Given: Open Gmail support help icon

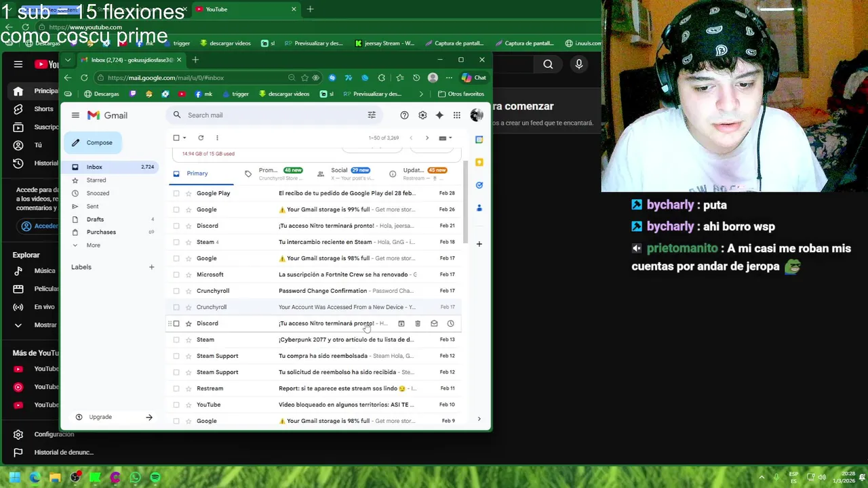Looking at the screenshot, I should pos(404,115).
